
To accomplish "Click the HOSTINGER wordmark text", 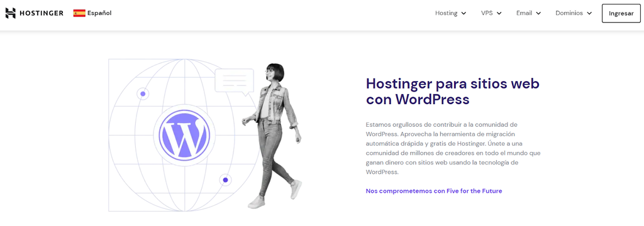I will click(41, 13).
